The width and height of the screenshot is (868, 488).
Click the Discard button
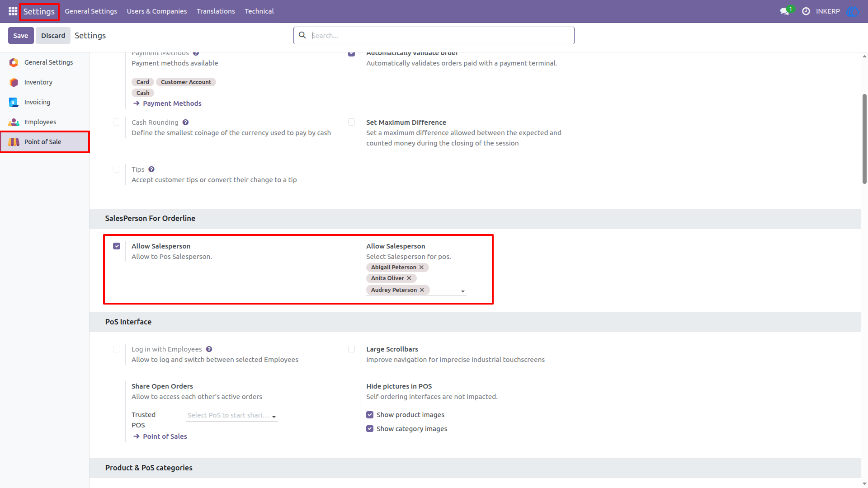pos(53,36)
